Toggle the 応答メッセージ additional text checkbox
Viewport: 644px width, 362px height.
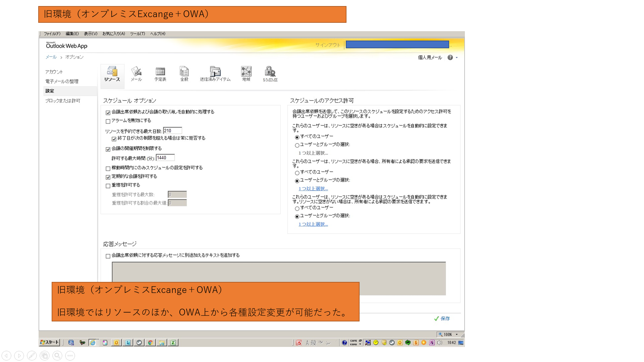pos(108,256)
